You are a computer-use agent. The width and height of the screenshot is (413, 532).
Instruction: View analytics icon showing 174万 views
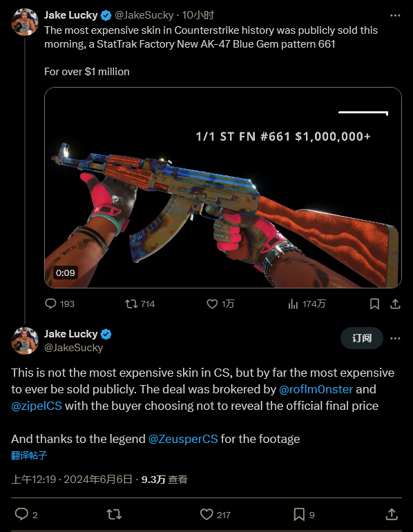pos(293,304)
